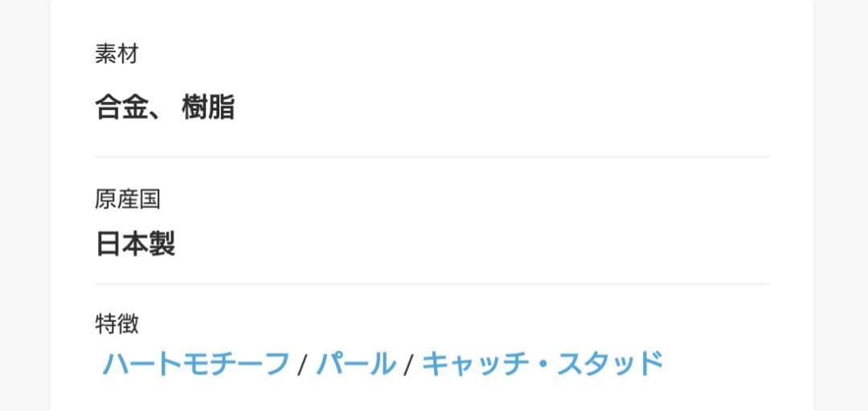Click the gray margin right of the card
This screenshot has height=411, width=868.
tap(841, 205)
